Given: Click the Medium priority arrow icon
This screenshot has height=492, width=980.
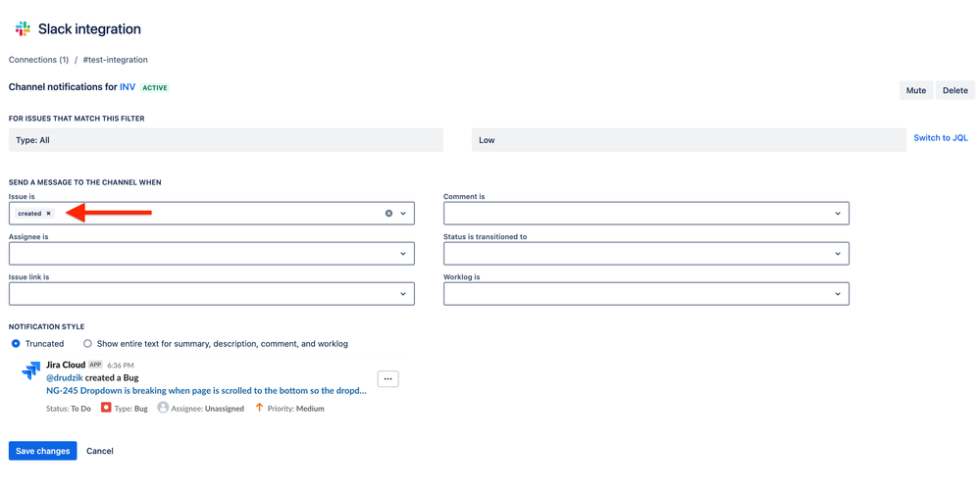Looking at the screenshot, I should click(x=259, y=408).
